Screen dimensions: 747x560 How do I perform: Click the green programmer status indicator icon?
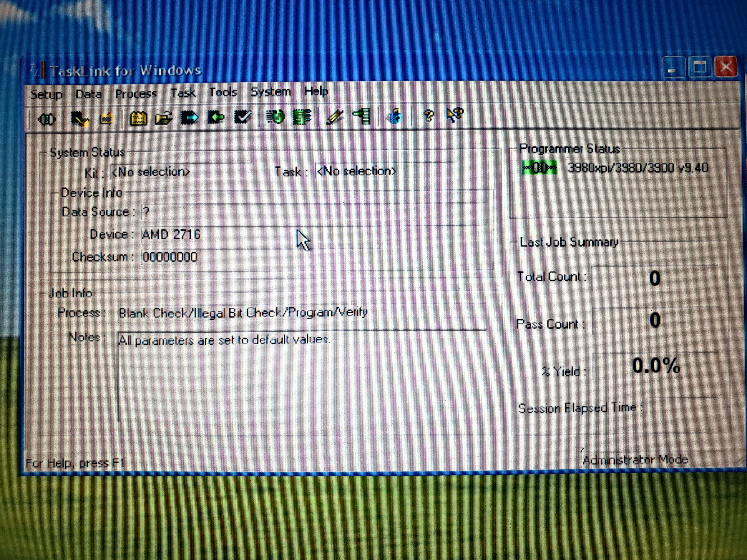[540, 167]
